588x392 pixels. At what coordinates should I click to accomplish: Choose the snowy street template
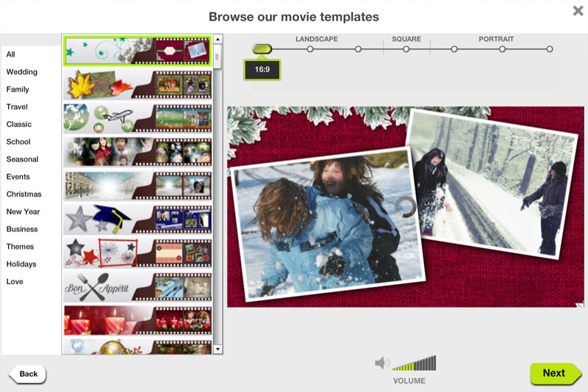[137, 186]
